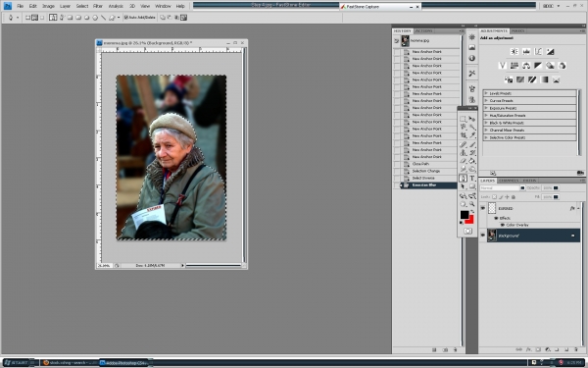The height and width of the screenshot is (368, 588).
Task: Select the Pen tool in toolbox
Action: pos(464,179)
